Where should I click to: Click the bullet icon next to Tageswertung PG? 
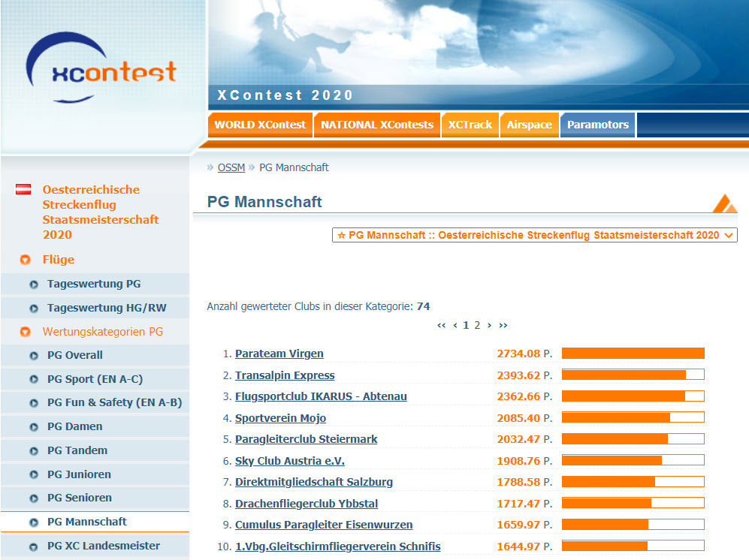[x=34, y=285]
